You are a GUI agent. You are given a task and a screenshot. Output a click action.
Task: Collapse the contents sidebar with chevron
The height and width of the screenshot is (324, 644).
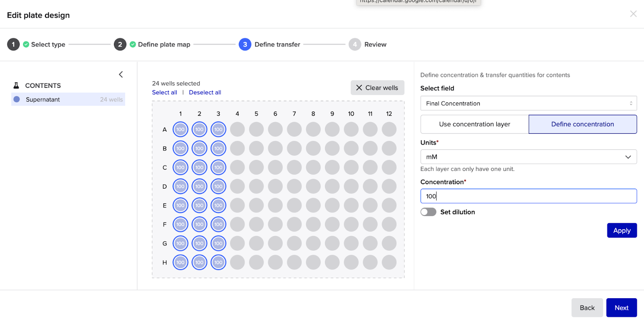tap(121, 75)
